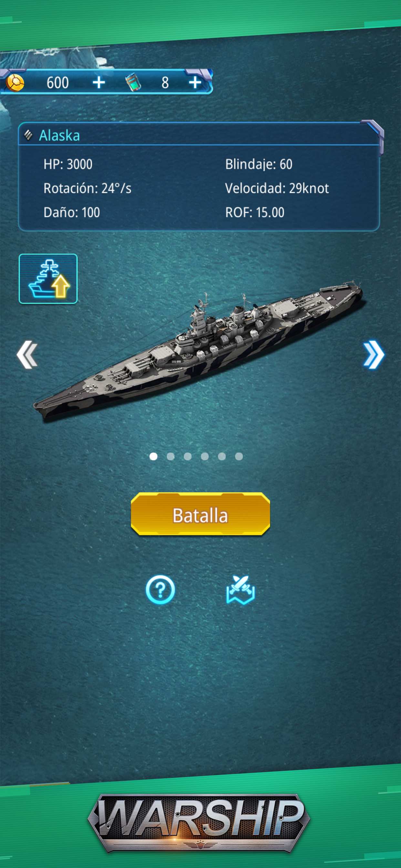Viewport: 401px width, 868px height.
Task: Add more fuel barrels with plus
Action: pyautogui.click(x=195, y=83)
